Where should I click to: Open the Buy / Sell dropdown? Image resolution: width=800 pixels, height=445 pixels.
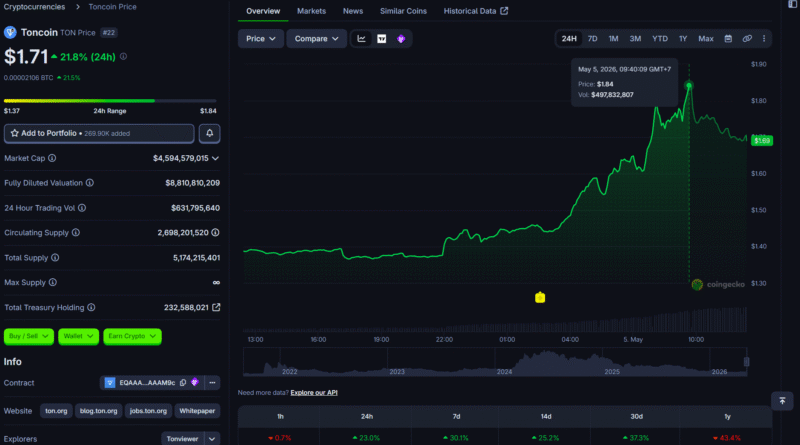tap(29, 336)
